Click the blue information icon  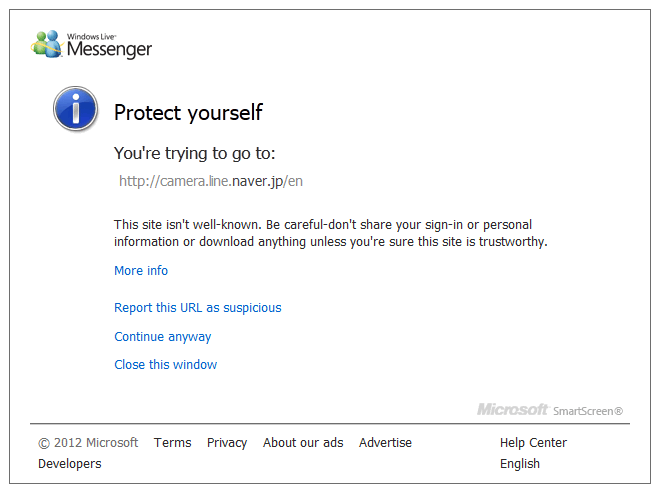pos(75,109)
